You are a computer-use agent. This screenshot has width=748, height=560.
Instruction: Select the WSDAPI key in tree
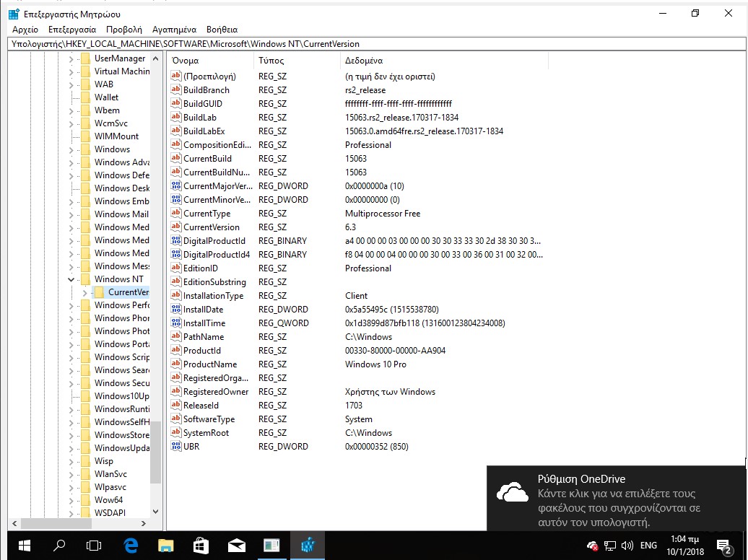point(110,513)
